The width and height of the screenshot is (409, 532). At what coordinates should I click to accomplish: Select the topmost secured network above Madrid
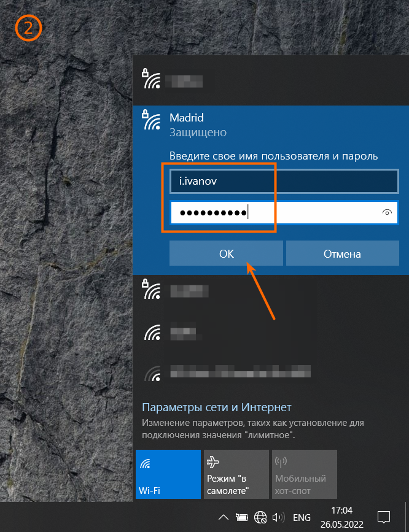click(x=178, y=80)
